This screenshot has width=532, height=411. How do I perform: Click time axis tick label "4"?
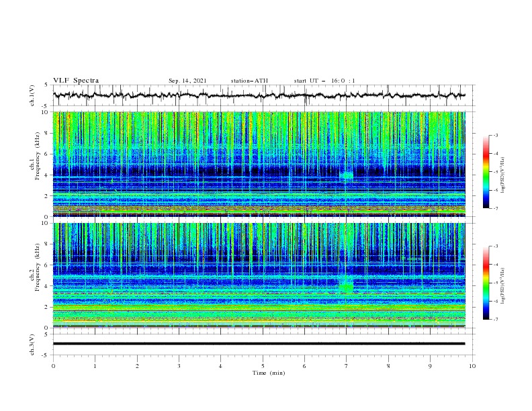pos(221,366)
